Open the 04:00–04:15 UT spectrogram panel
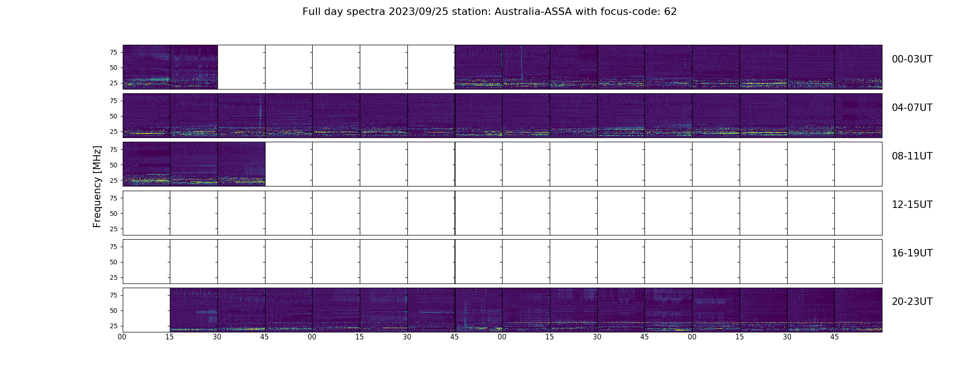This screenshot has height=373, width=980. coord(147,116)
